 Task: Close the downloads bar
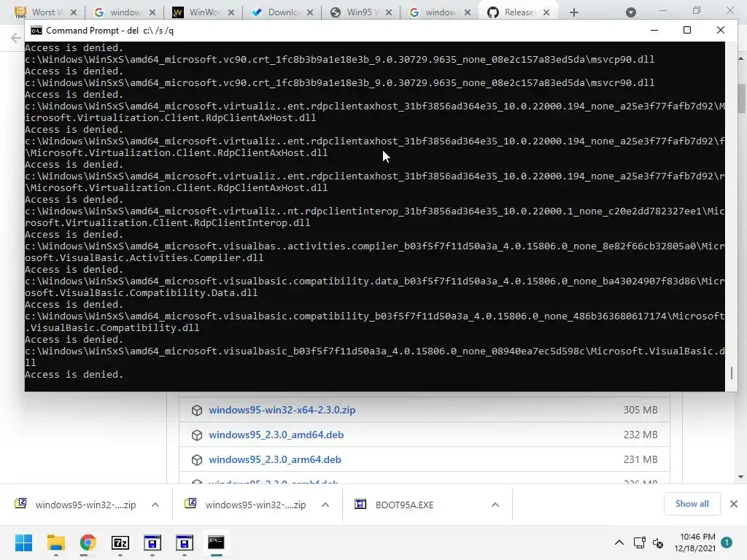click(734, 504)
